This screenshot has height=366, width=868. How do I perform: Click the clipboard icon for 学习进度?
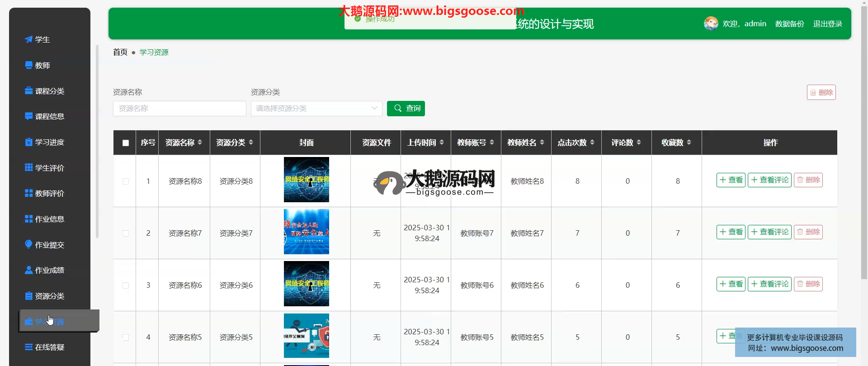point(28,142)
